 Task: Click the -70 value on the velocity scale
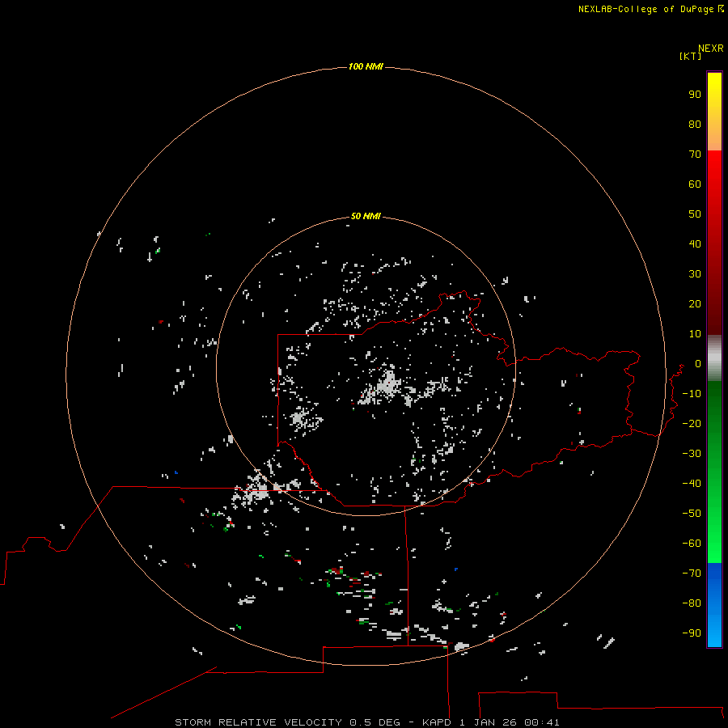click(692, 573)
